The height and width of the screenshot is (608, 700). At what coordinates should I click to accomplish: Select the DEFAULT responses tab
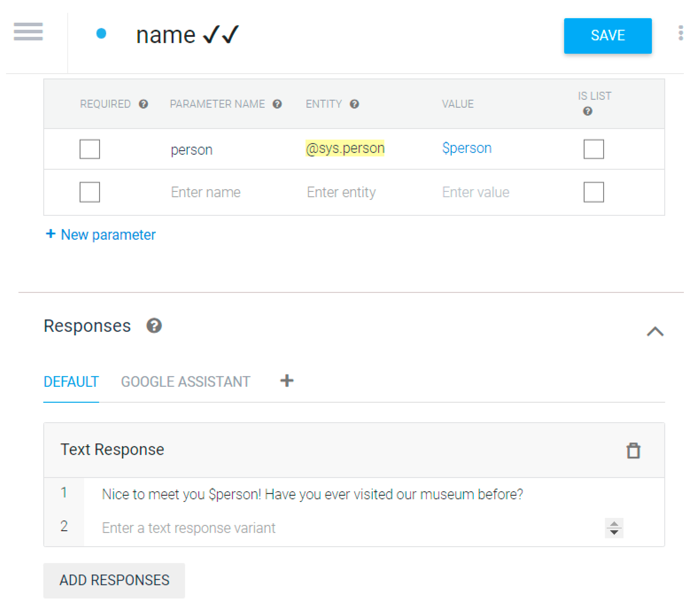(71, 382)
